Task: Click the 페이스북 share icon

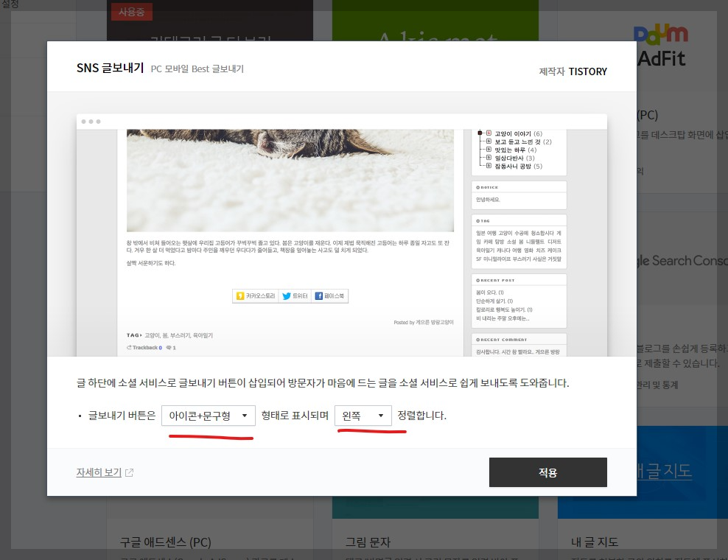Action: (319, 295)
